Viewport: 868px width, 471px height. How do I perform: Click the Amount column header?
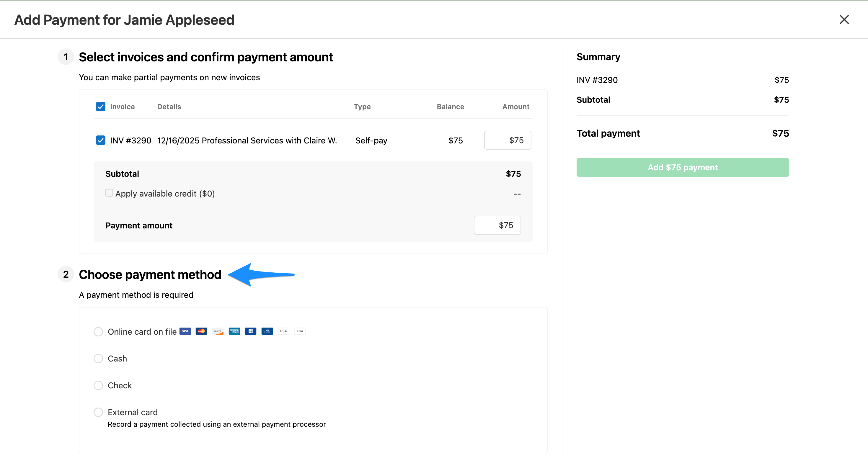516,107
